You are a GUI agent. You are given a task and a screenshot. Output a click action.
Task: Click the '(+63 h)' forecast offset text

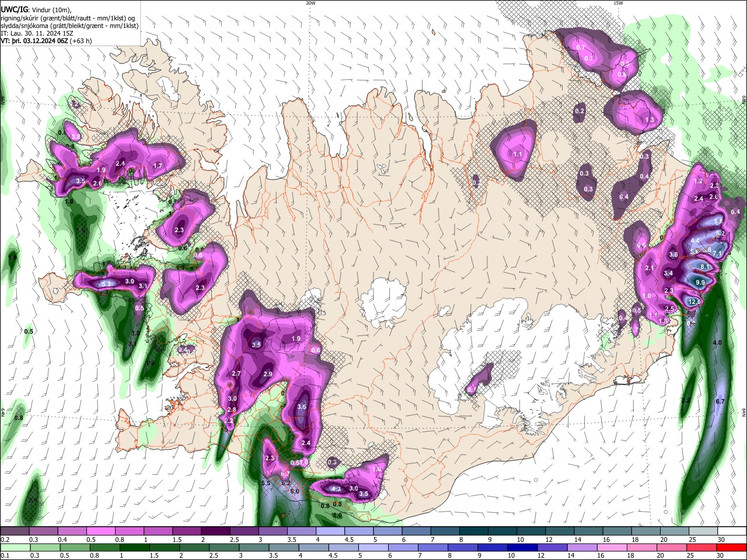coord(81,41)
